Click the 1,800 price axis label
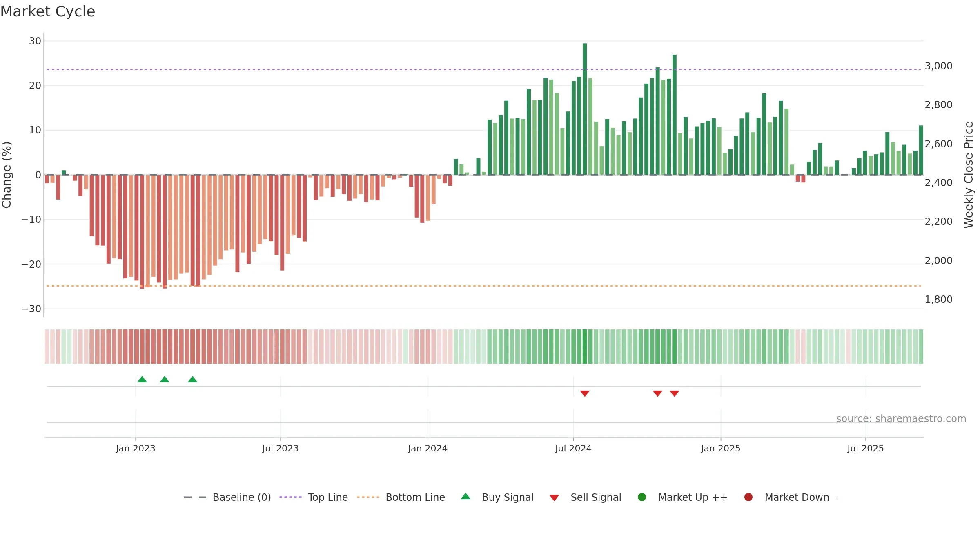 tap(938, 299)
